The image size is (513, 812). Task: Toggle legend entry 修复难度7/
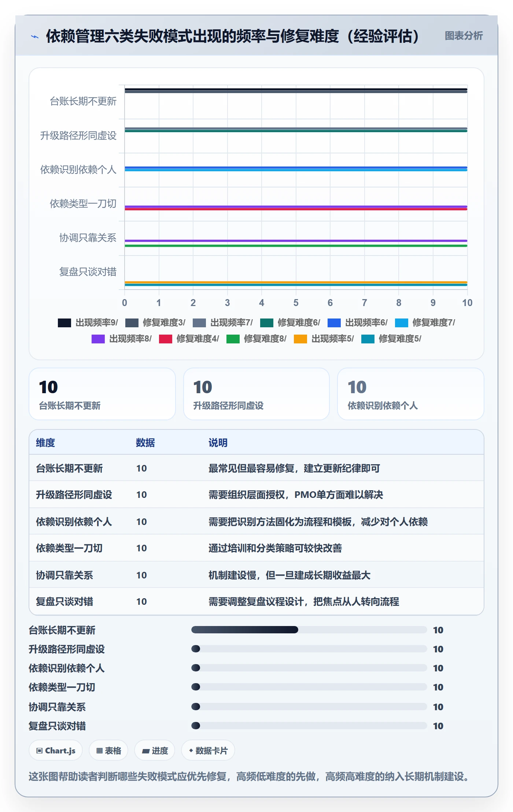pos(425,323)
